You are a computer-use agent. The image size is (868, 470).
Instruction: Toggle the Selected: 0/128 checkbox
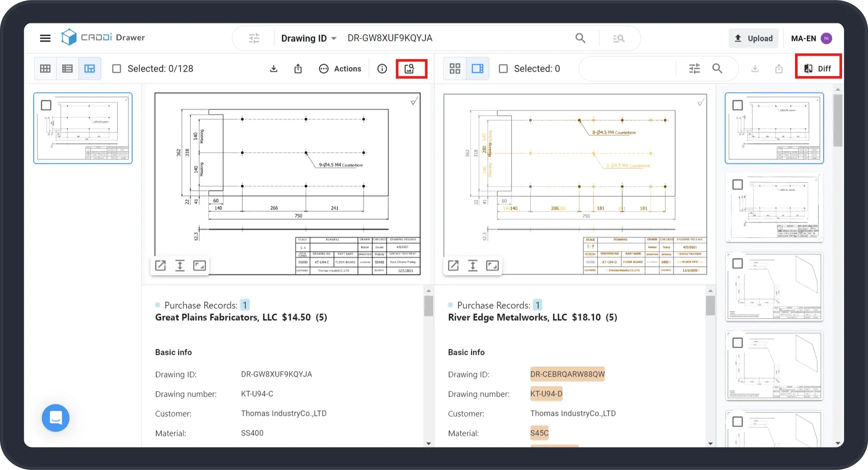point(117,69)
